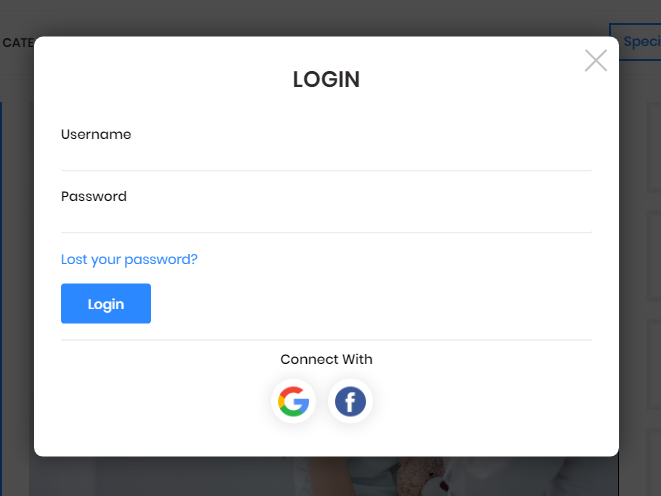Click blank dialog area right of Login button
Viewport: 661px width, 496px height.
pos(371,303)
